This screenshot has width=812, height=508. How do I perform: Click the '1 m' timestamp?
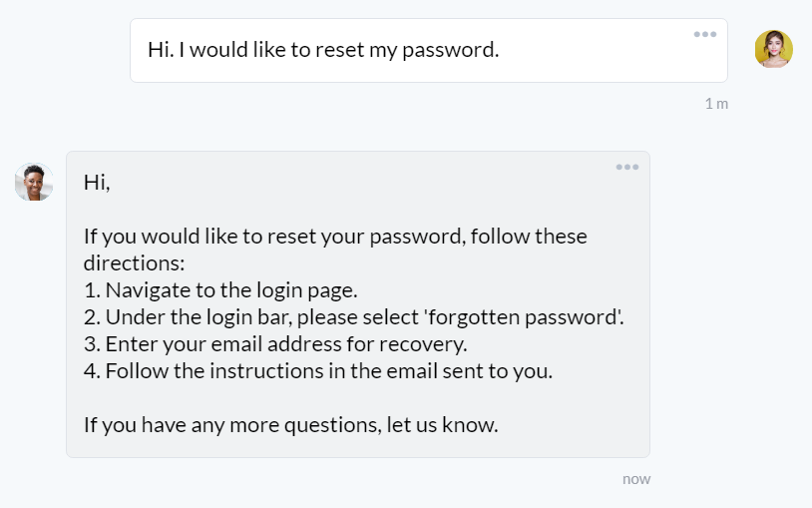pyautogui.click(x=716, y=104)
